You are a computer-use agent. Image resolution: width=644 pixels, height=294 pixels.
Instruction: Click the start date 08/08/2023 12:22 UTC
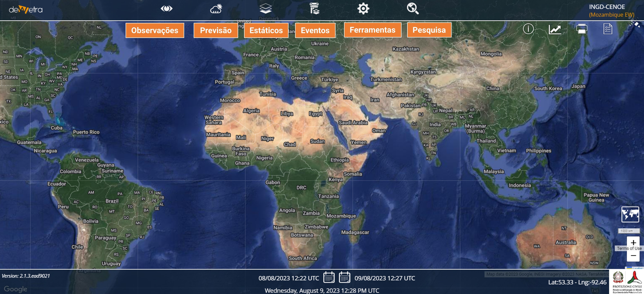tap(289, 278)
